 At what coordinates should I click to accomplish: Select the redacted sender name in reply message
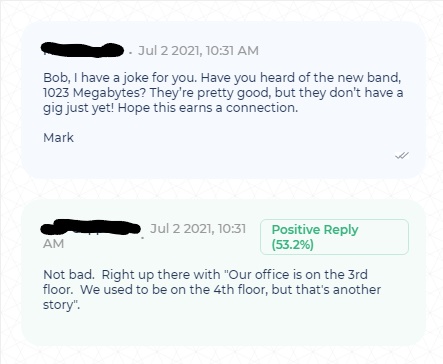click(x=90, y=227)
